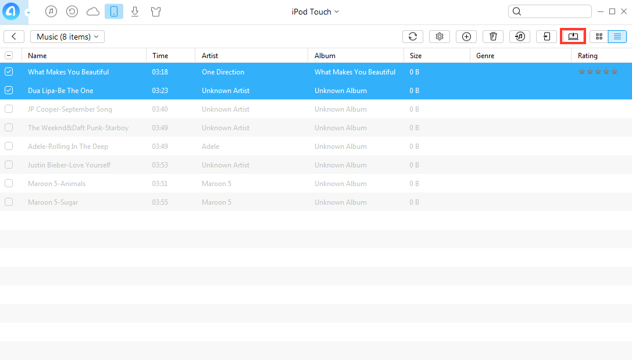
Task: Check Adele-Rolling In The Deep checkbox
Action: tap(9, 146)
